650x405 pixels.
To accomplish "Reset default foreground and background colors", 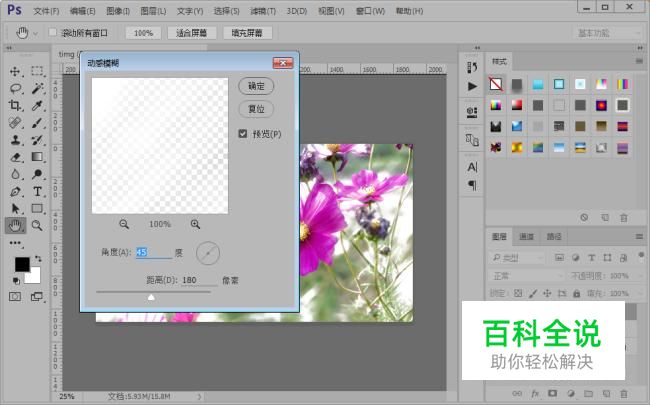I will coord(16,281).
